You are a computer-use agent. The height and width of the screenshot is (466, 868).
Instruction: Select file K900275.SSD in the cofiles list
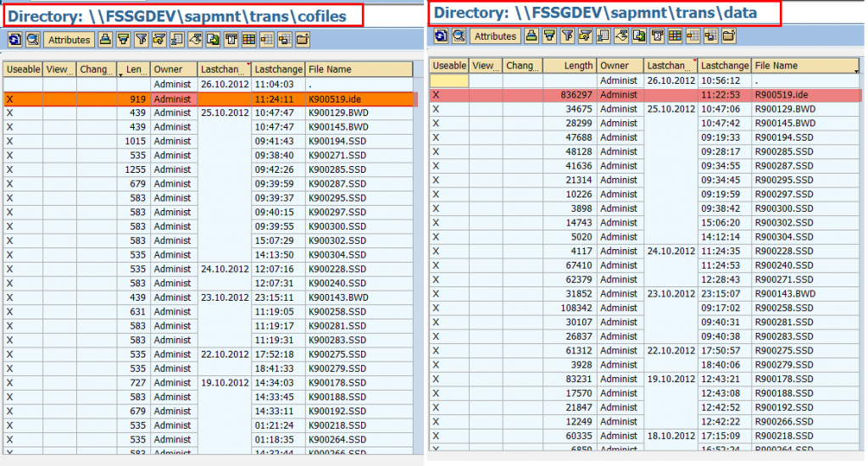[x=337, y=354]
